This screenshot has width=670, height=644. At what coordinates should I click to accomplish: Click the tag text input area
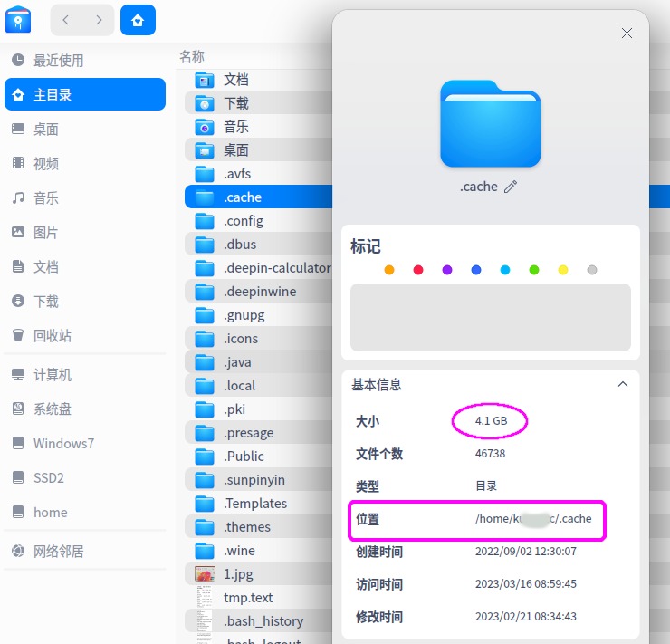(x=491, y=317)
